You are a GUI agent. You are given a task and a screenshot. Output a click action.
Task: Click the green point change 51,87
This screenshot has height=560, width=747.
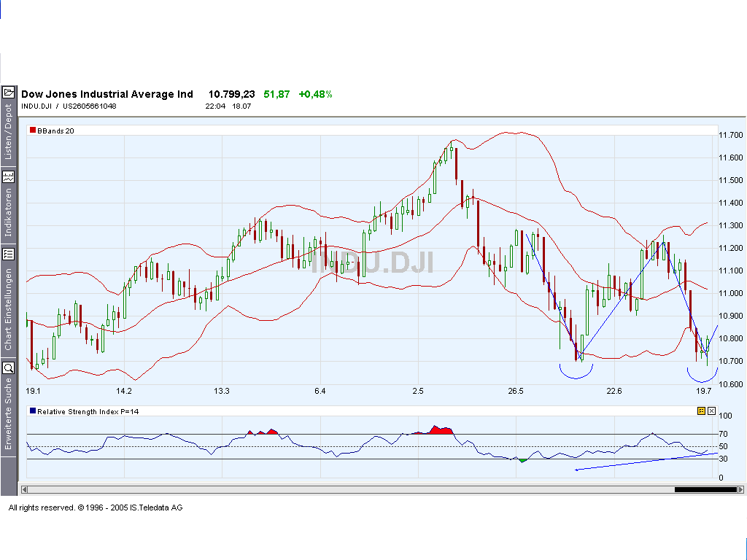pyautogui.click(x=276, y=94)
